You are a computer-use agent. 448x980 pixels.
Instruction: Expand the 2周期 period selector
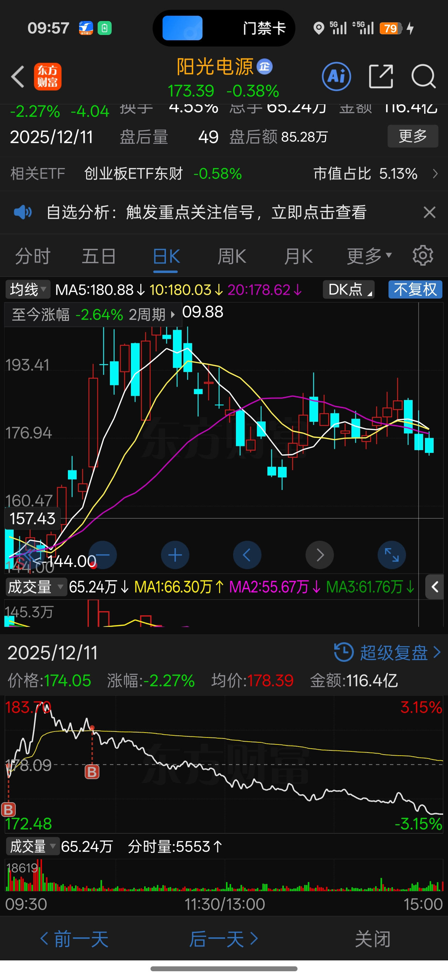pos(152,315)
